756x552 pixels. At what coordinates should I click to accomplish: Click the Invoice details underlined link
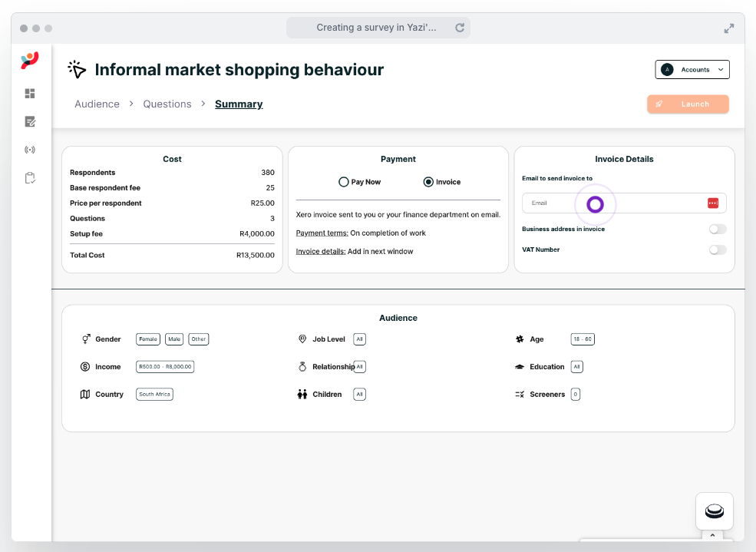click(320, 251)
